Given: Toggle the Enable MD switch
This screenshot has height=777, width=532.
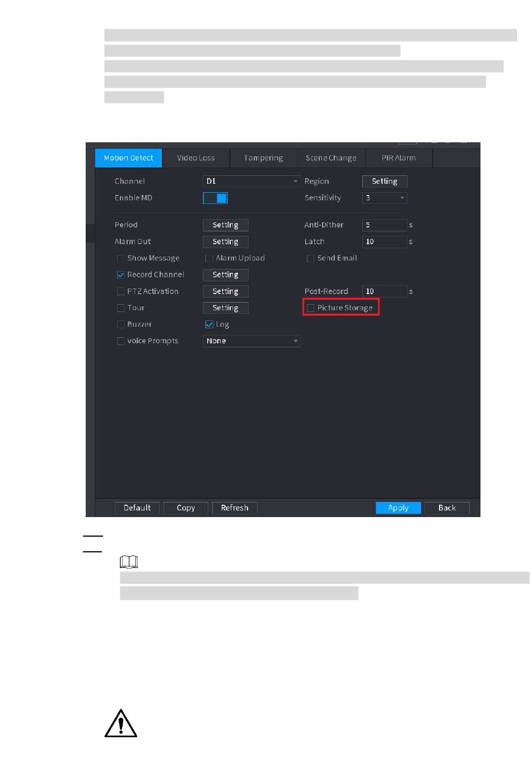Looking at the screenshot, I should pyautogui.click(x=215, y=198).
